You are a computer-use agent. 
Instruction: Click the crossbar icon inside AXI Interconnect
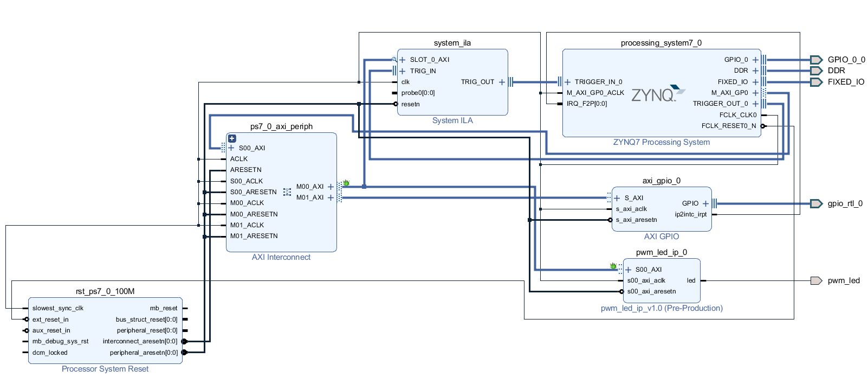click(x=287, y=192)
